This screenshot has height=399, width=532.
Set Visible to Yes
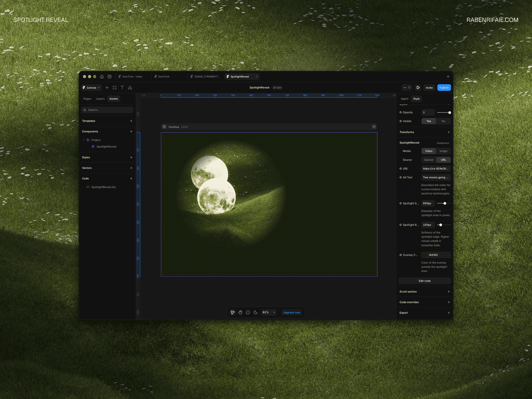(x=429, y=121)
